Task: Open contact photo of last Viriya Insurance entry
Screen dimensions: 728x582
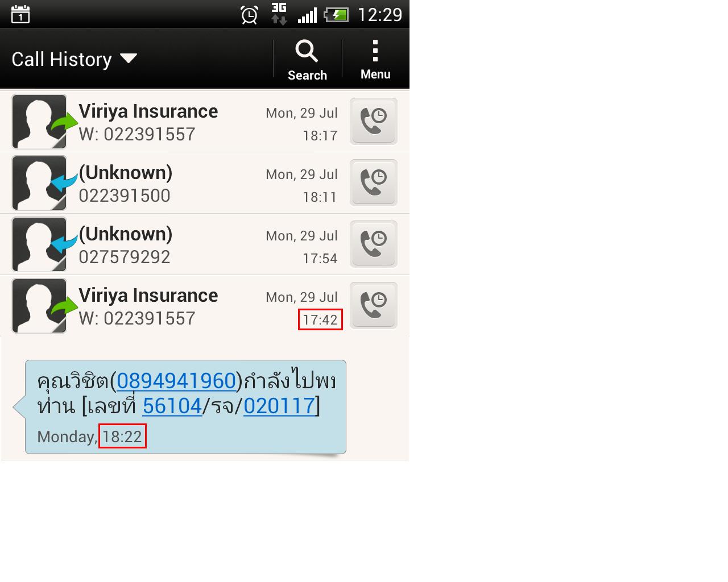Action: point(39,306)
